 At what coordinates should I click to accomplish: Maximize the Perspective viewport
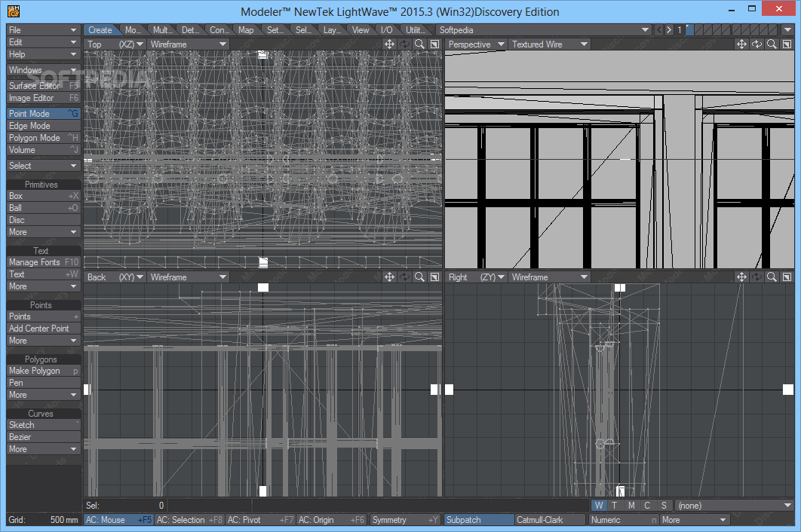(787, 44)
